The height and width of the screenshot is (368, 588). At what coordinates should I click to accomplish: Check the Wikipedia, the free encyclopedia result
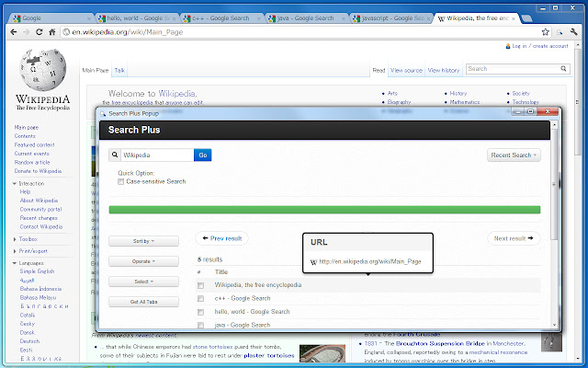coord(200,286)
